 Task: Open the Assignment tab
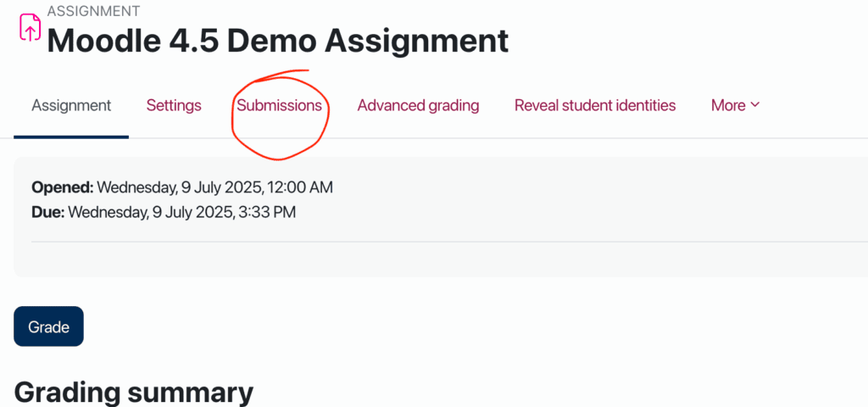(x=71, y=106)
